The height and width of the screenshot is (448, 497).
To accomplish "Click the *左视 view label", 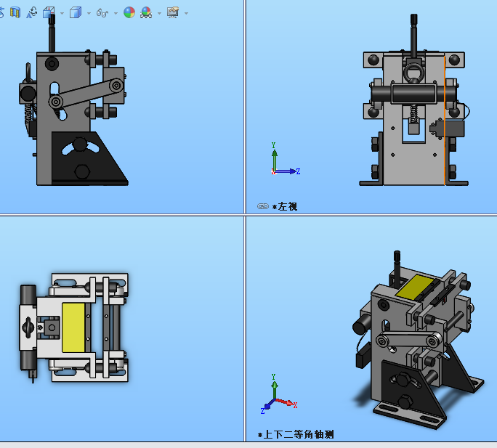I will click(285, 207).
